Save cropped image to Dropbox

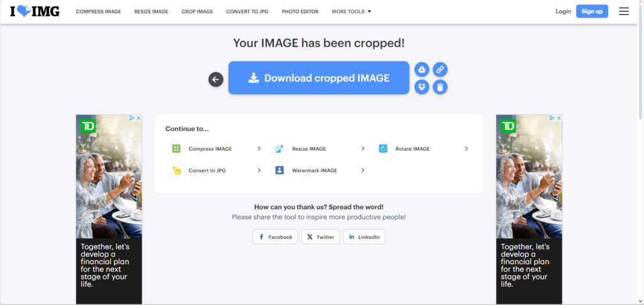[x=422, y=87]
